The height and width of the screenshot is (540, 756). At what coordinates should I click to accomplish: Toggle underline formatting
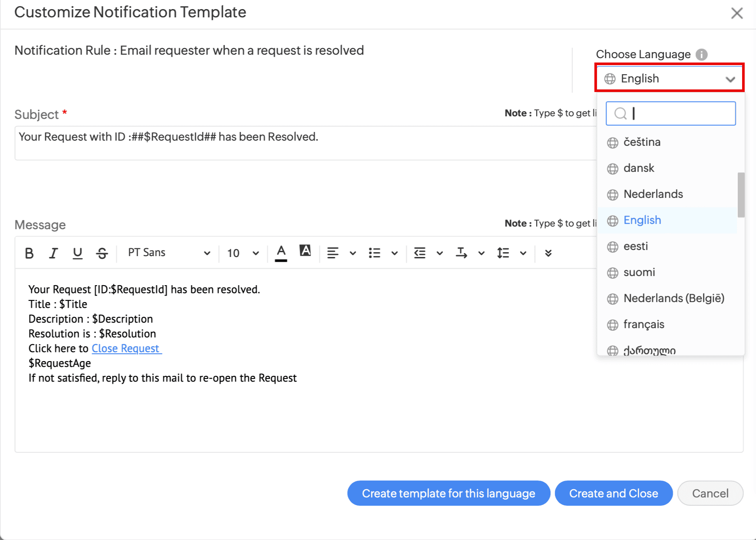(77, 253)
